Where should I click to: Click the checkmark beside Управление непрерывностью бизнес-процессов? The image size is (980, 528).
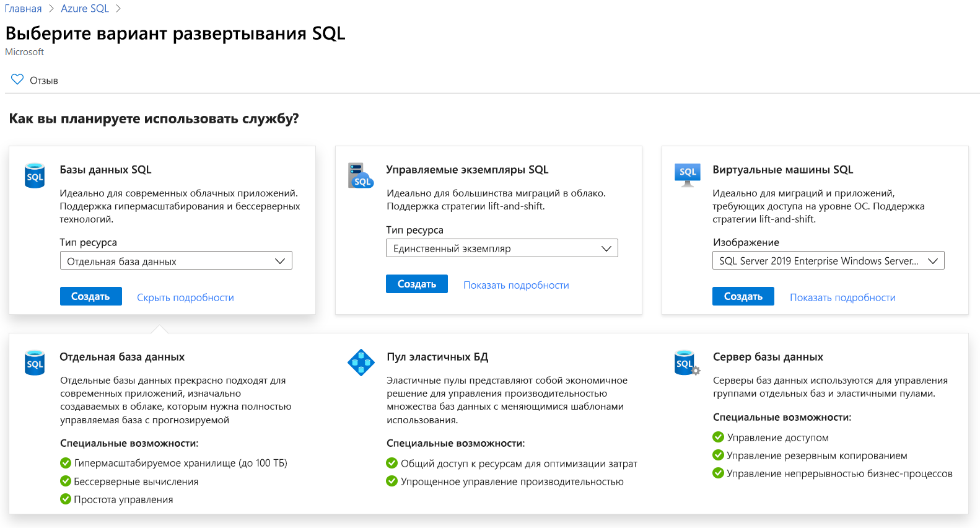[719, 473]
